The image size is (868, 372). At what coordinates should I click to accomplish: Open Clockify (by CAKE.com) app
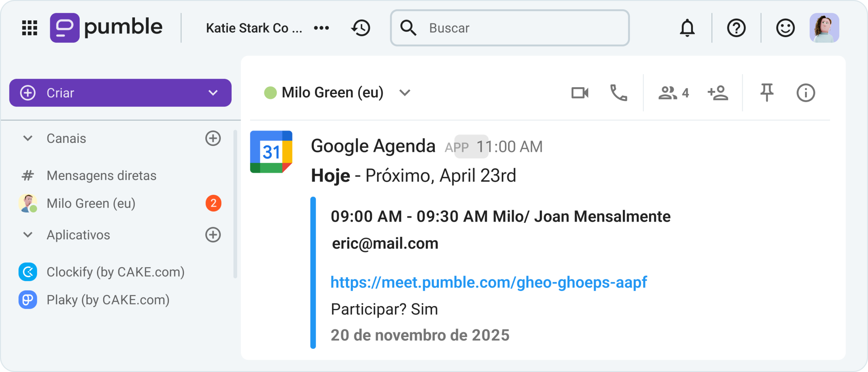click(x=115, y=272)
